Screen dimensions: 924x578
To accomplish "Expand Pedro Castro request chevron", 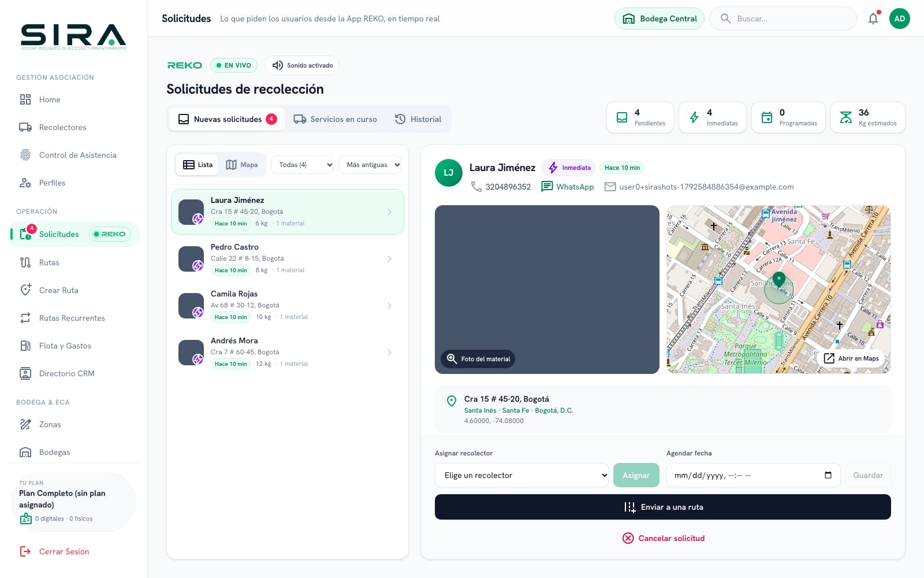I will point(390,259).
